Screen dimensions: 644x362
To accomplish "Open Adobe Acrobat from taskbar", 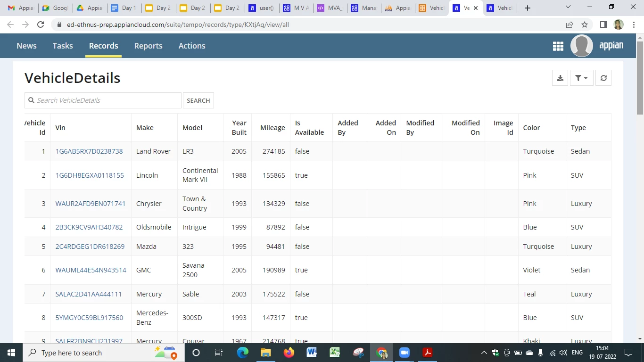I will click(x=428, y=353).
